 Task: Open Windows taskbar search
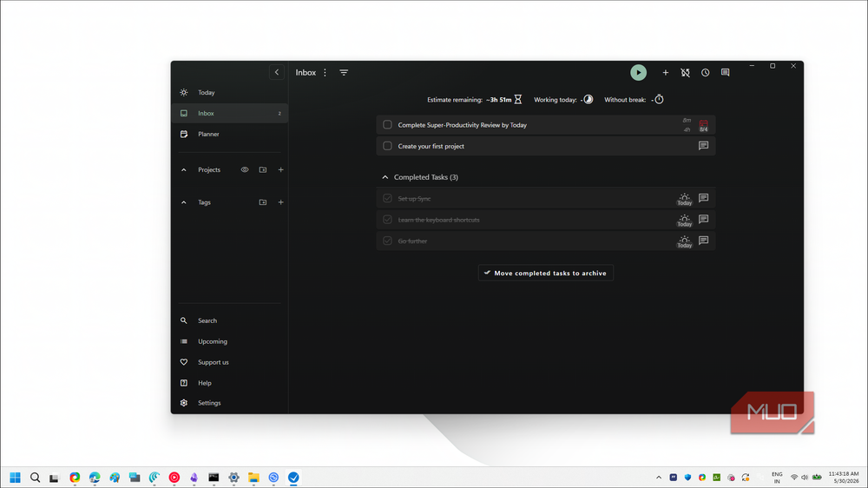pyautogui.click(x=35, y=478)
